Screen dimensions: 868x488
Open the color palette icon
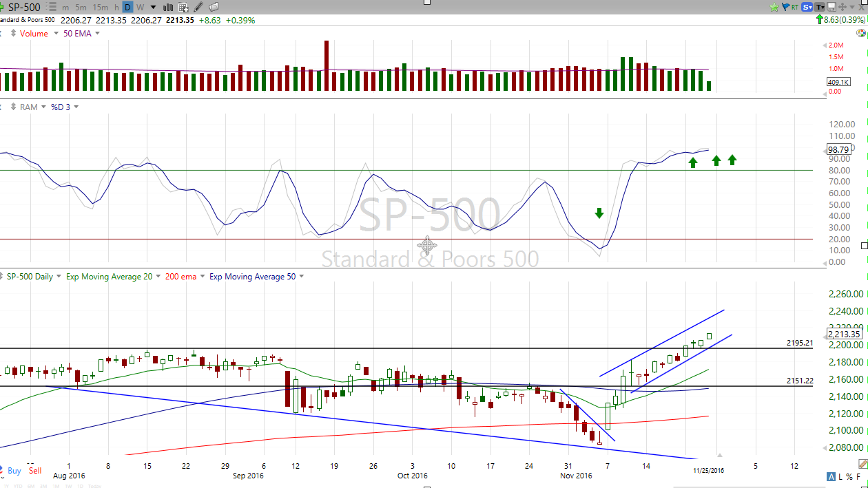(860, 34)
